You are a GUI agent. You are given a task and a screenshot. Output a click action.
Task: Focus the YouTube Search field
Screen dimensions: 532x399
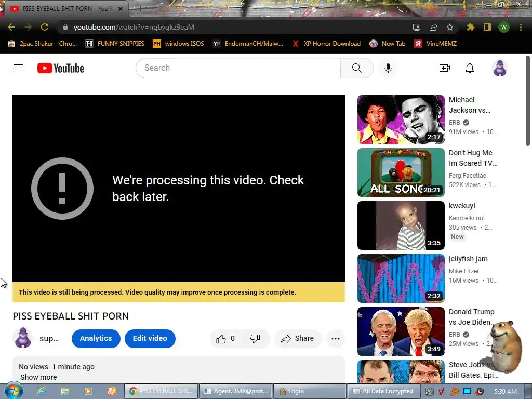238,68
